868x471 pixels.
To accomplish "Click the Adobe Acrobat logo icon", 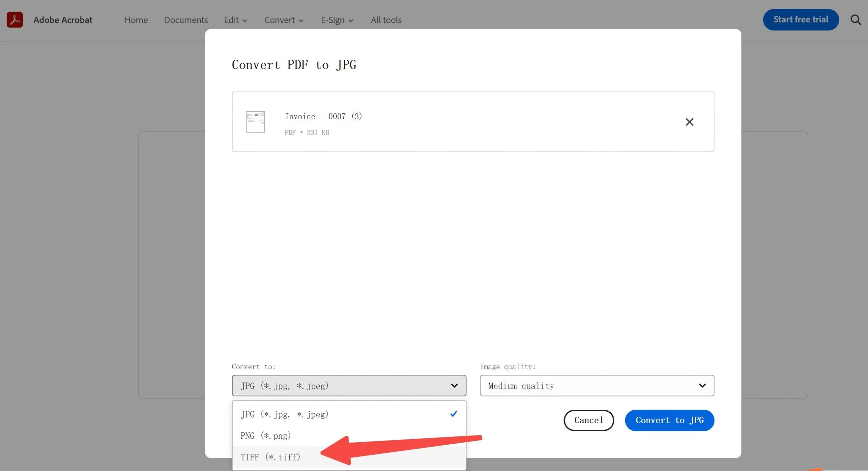I will pyautogui.click(x=14, y=19).
